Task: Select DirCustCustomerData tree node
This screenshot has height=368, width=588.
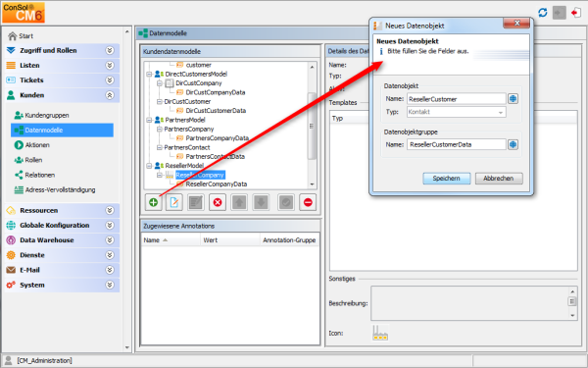Action: 216,111
